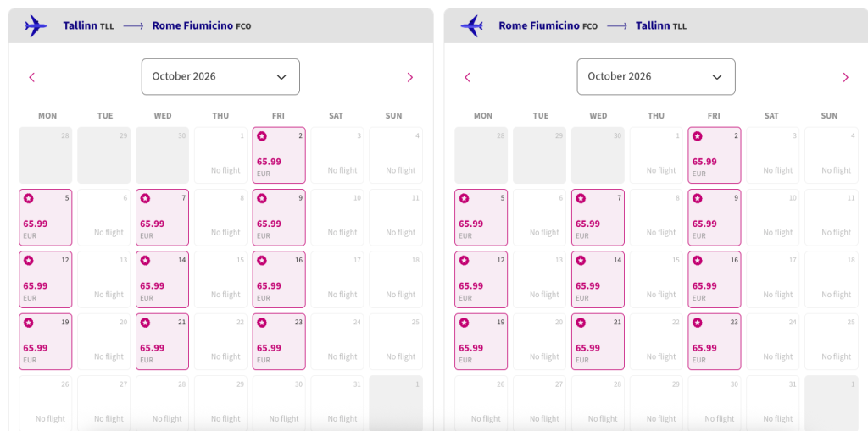Screen dimensions: 868x431
Task: Go to next month in Rome–Tallinn calendar
Action: click(x=845, y=77)
